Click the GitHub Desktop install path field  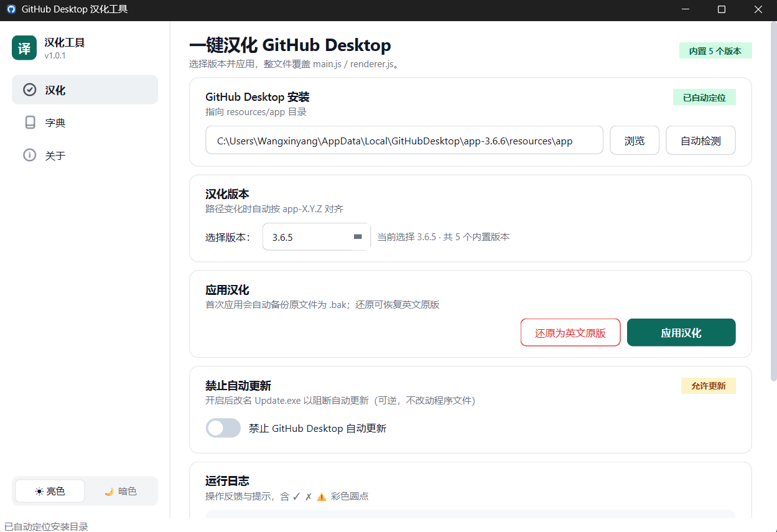coord(404,141)
